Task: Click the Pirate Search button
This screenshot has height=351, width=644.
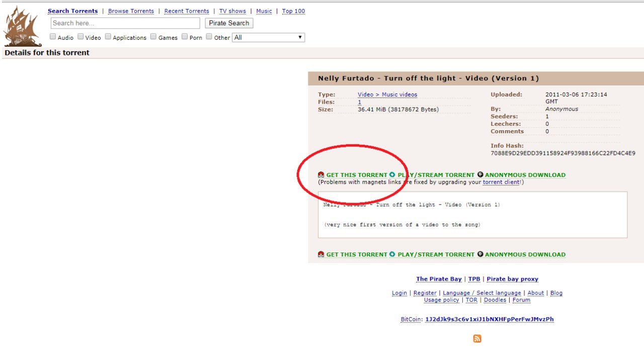Action: [x=229, y=23]
